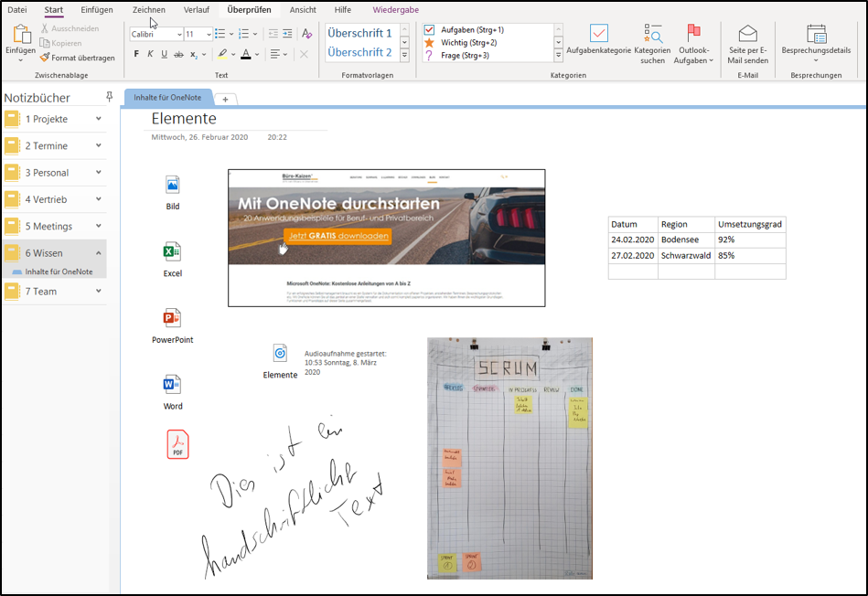
Task: Add a new section tab
Action: [225, 99]
